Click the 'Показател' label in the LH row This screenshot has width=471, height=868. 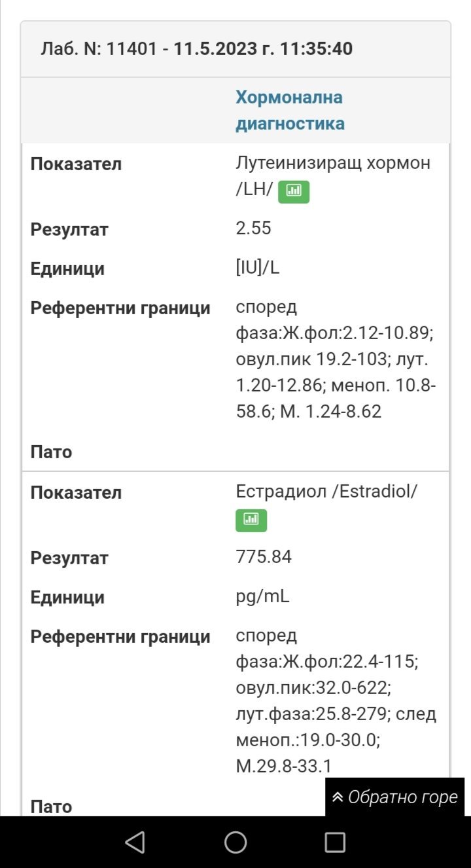pos(76,164)
